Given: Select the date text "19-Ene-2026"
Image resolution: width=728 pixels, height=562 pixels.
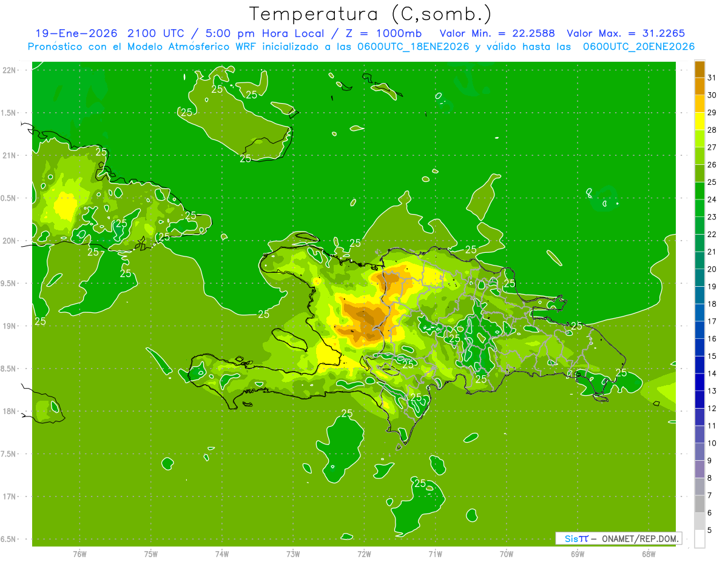Looking at the screenshot, I should [76, 33].
